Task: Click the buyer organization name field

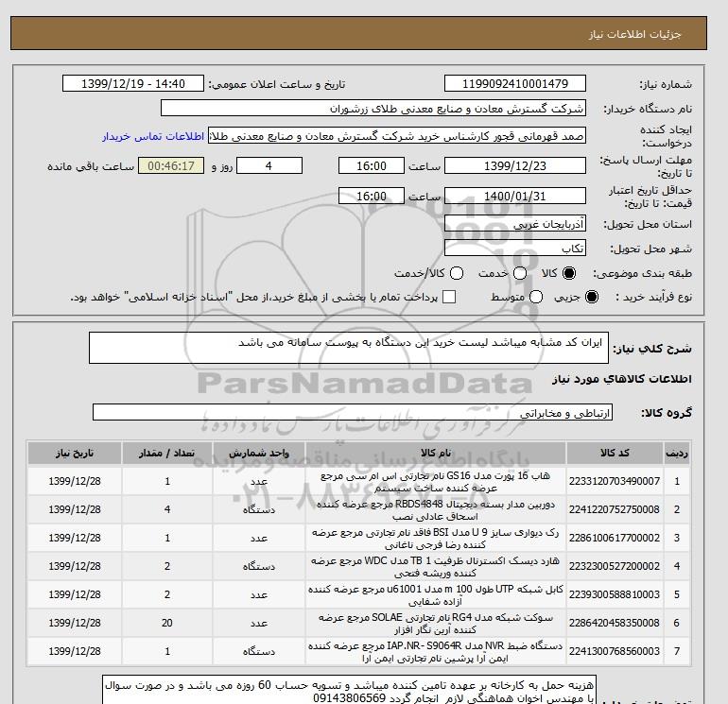Action: point(373,108)
